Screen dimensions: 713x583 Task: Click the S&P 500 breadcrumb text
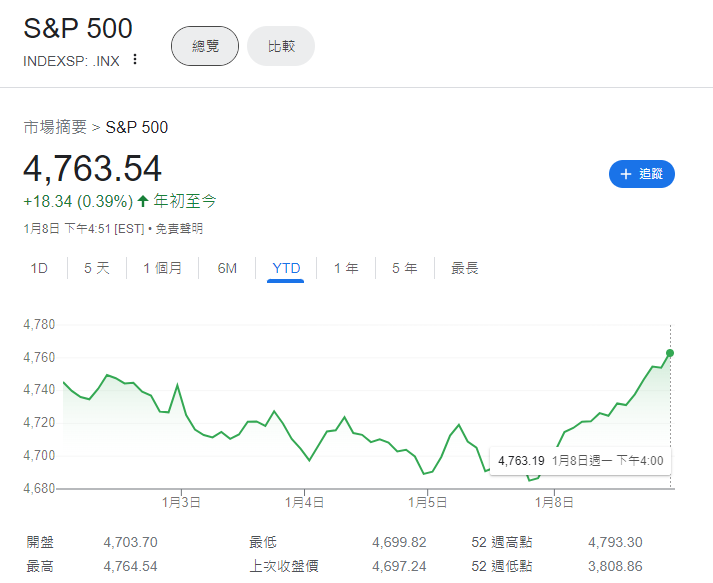pos(137,127)
